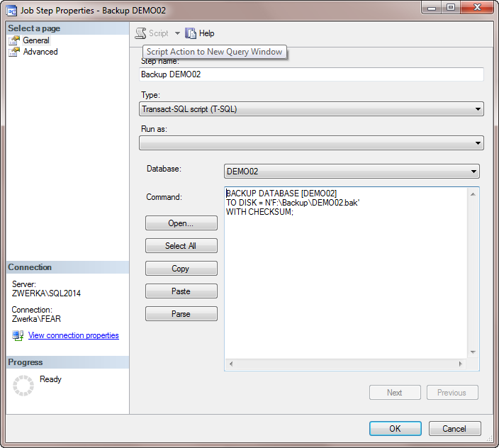Click the Help book icon
499x448 pixels.
coord(191,33)
